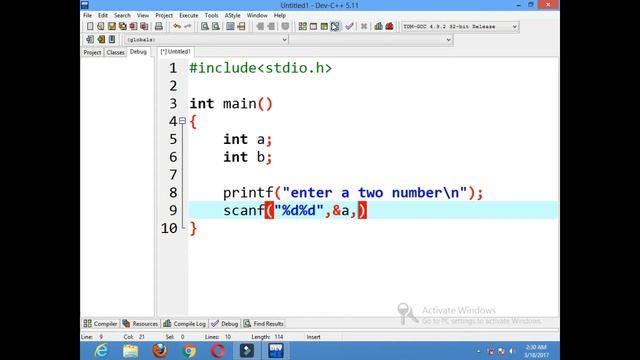Click the Close file toolbar icon
The height and width of the screenshot is (360, 640).
133,27
